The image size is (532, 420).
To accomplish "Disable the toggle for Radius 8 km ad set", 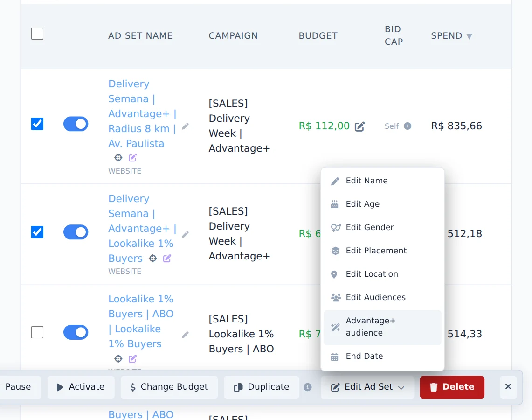I will coord(76,124).
